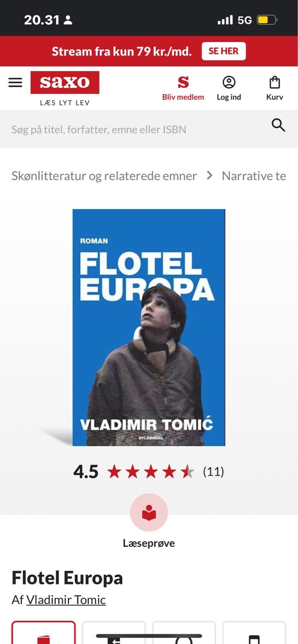
Task: Open Skønlitteratur og relaterede emner breadcrumb
Action: [x=104, y=176]
